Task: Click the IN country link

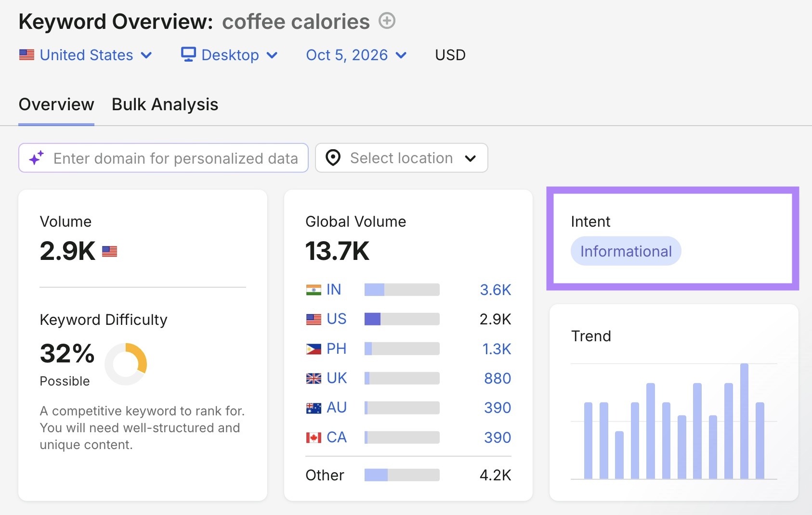Action: 334,289
